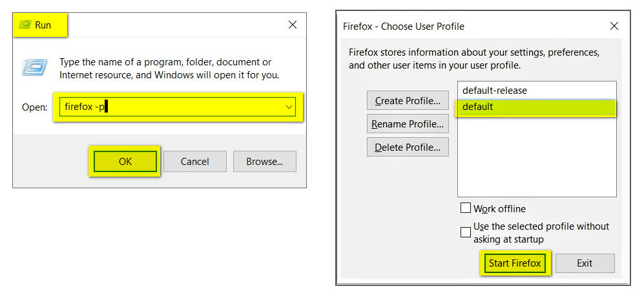Click Delete Profile... button
The image size is (644, 295).
click(408, 147)
